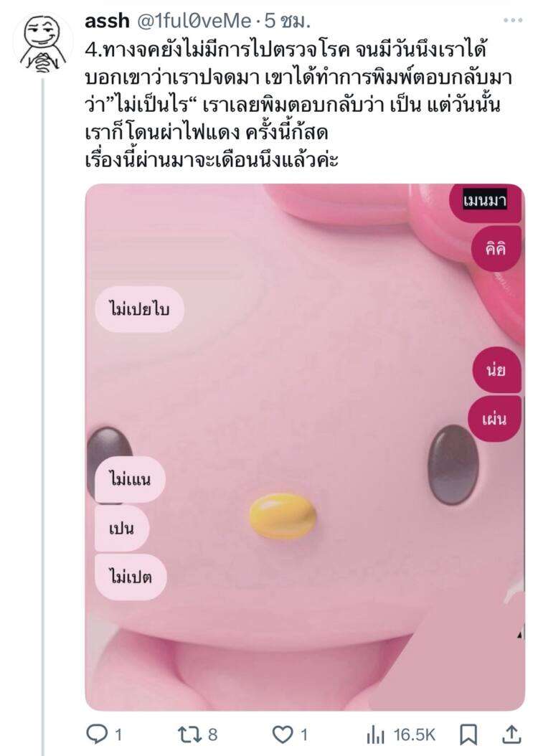
Task: Select the ไม่เปยใบ message bubble
Action: [x=140, y=309]
